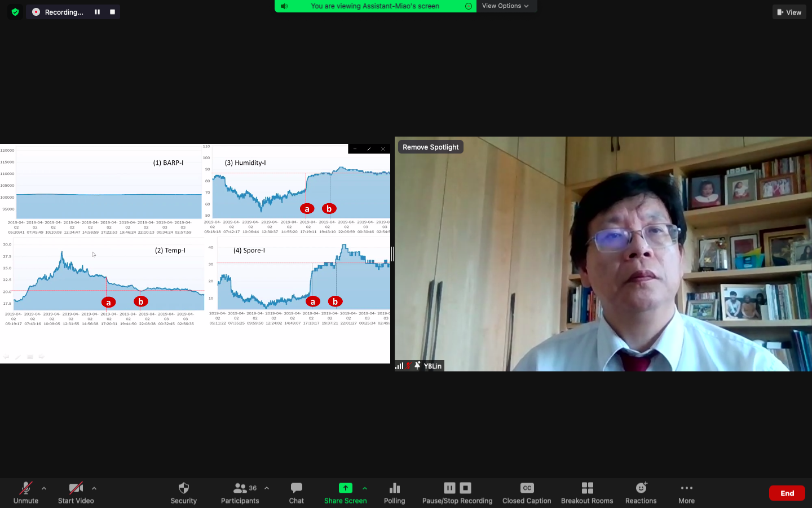Click the View layout button
This screenshot has height=508, width=812.
pos(789,12)
